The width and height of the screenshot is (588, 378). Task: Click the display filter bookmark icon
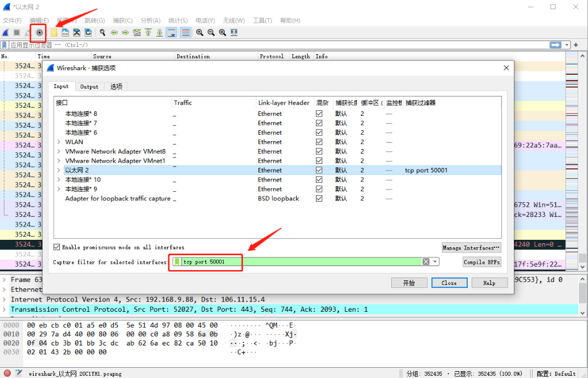(x=5, y=45)
